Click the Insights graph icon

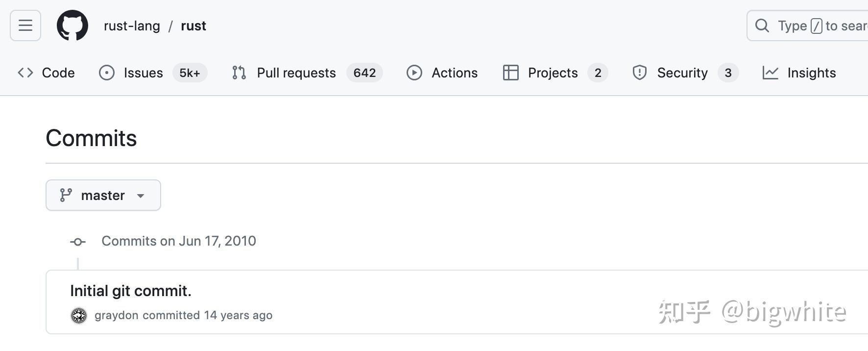[x=770, y=73]
